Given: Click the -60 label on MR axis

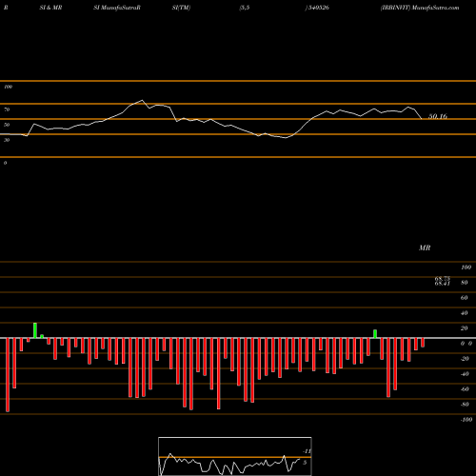Looking at the screenshot, I should pos(465,389).
